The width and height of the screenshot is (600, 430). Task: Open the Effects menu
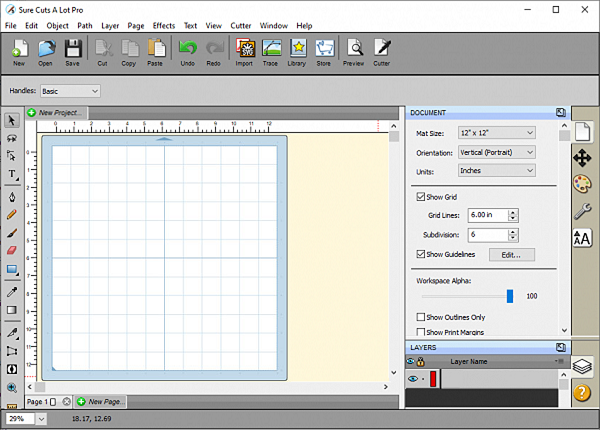164,26
